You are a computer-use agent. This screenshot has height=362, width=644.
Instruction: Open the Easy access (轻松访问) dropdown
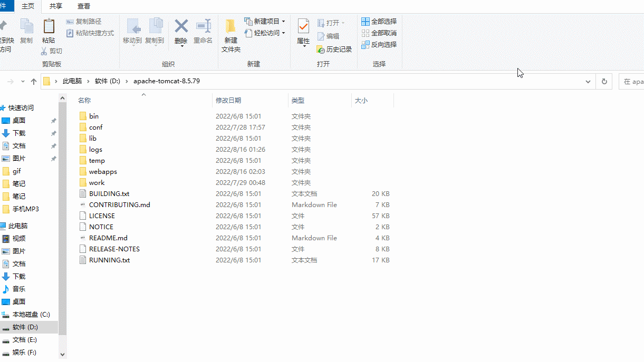tap(265, 33)
